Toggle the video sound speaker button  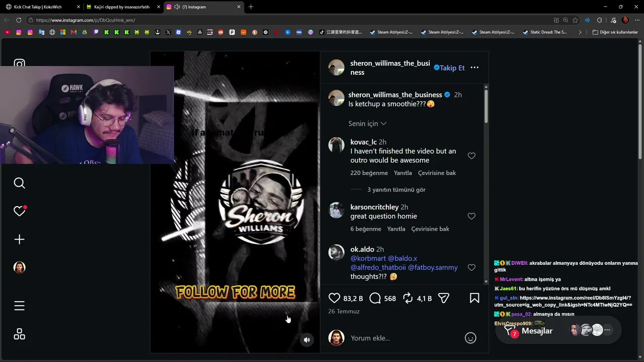[x=307, y=340]
